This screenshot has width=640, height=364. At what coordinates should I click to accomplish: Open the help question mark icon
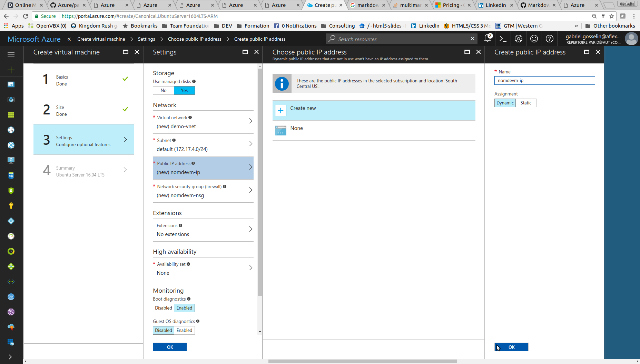point(549,39)
